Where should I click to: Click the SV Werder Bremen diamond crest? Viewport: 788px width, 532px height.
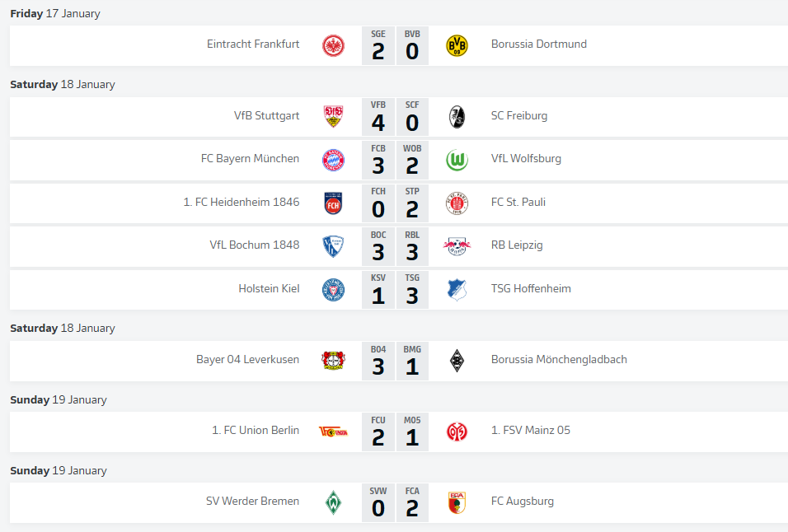click(x=333, y=502)
